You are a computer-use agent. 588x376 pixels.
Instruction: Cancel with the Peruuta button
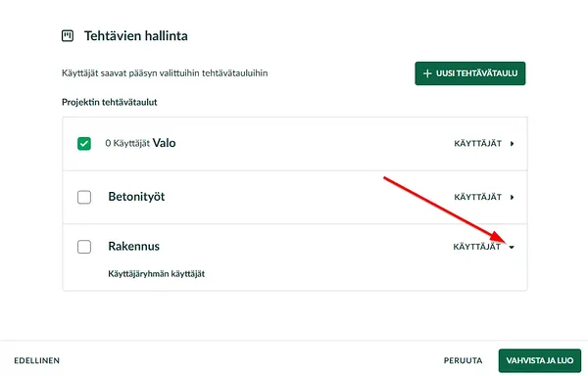463,360
